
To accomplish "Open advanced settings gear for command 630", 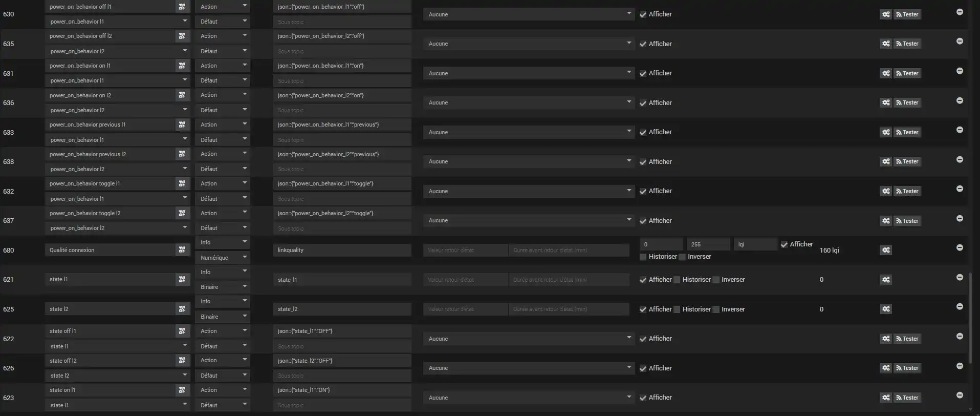I will click(x=886, y=14).
